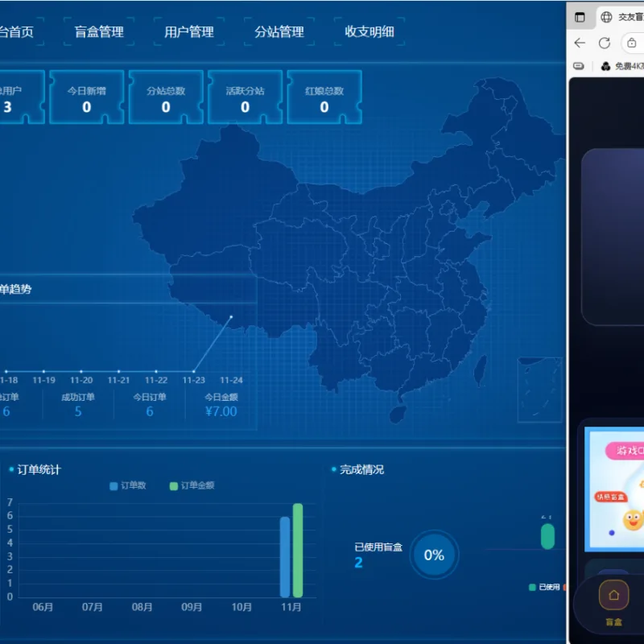This screenshot has width=644, height=644.
Task: Click the South China Sea inset map
Action: (x=539, y=390)
